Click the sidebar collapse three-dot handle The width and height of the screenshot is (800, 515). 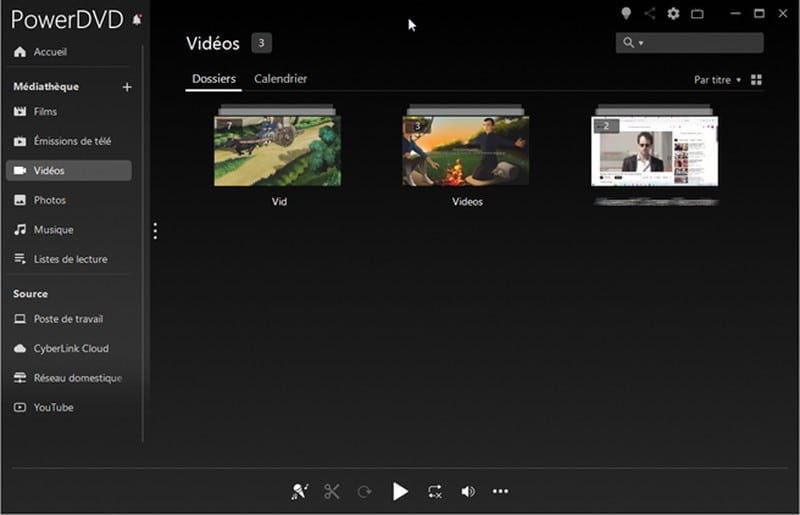155,231
